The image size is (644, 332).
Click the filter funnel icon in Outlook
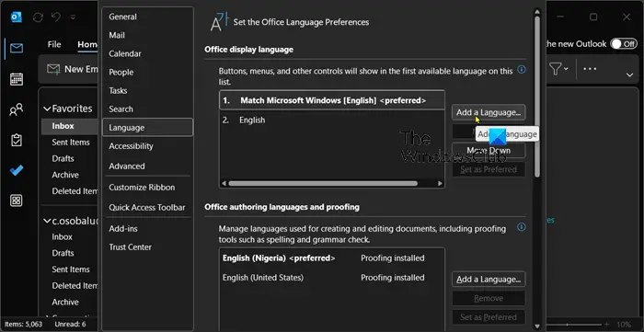coord(556,69)
